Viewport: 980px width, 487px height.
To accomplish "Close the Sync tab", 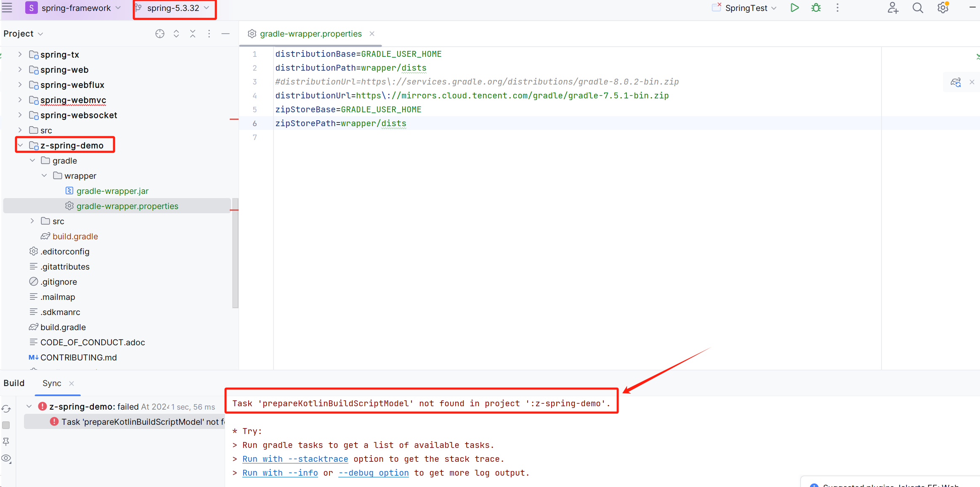I will coord(72,383).
